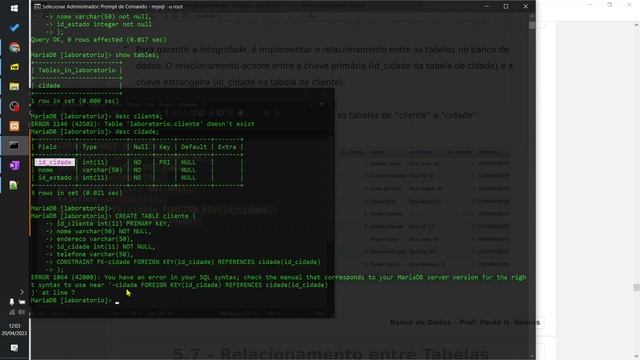This screenshot has height=360, width=640.
Task: Click '3 rows in set (0.021 sec)' line
Action: click(x=77, y=193)
